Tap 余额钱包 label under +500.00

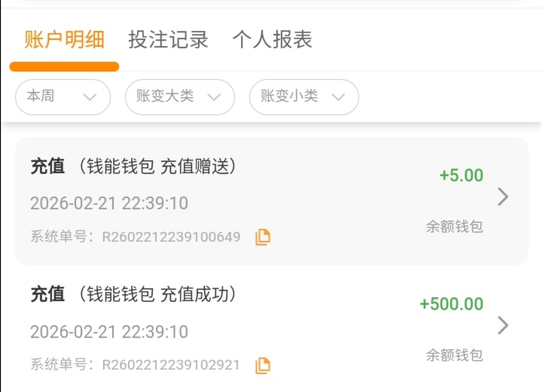pos(454,355)
